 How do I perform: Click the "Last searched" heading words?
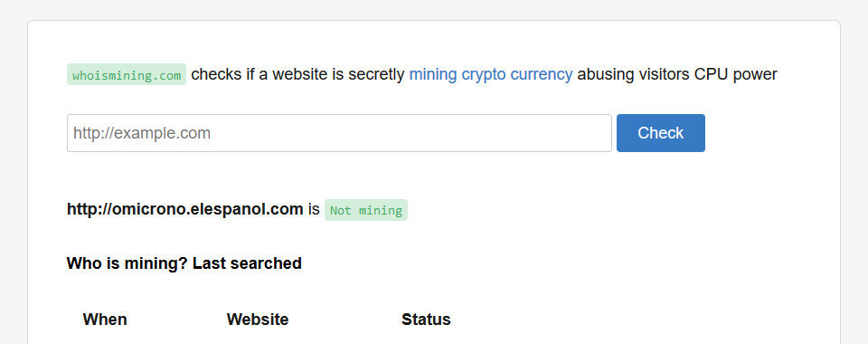pos(247,263)
